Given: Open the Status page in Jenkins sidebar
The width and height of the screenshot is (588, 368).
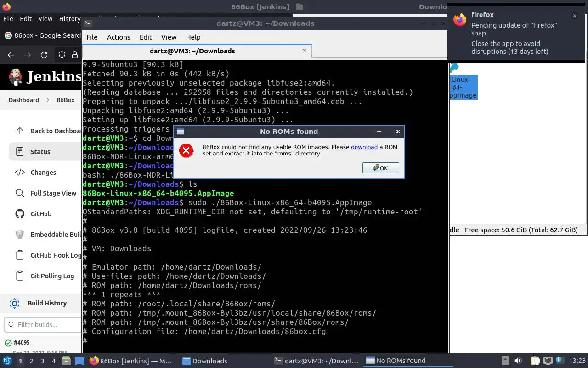Looking at the screenshot, I should pos(45,152).
